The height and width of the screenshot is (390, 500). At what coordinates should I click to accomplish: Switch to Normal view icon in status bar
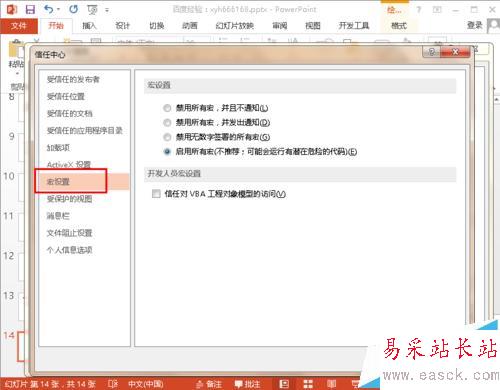click(x=284, y=384)
